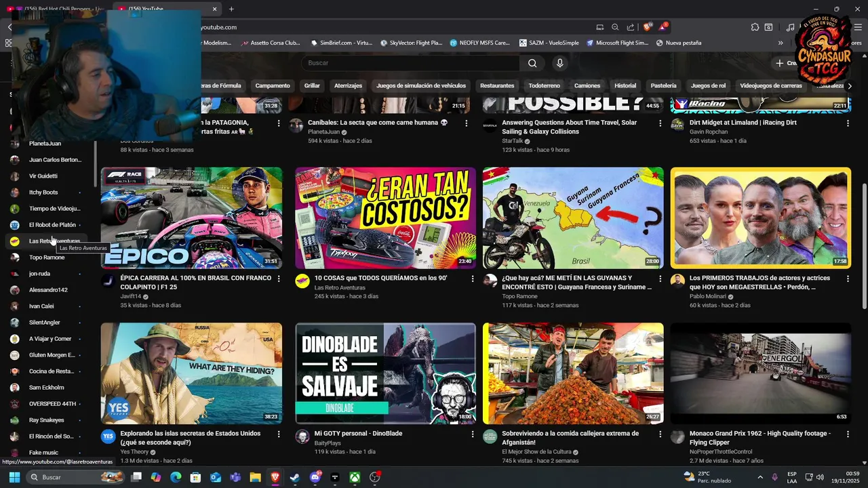Open Discord from the taskbar
The width and height of the screenshot is (868, 488).
click(315, 477)
